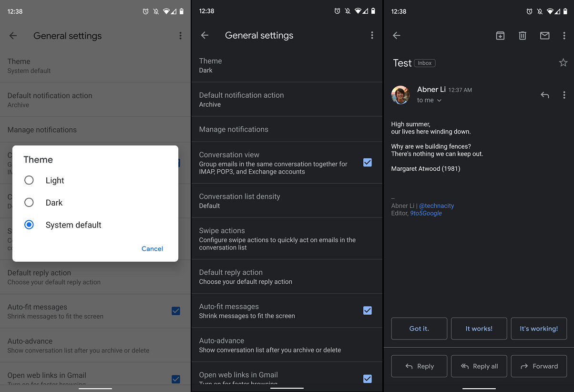
Task: Tap 'Margaret Atwood (1981)' text in email
Action: (x=426, y=169)
